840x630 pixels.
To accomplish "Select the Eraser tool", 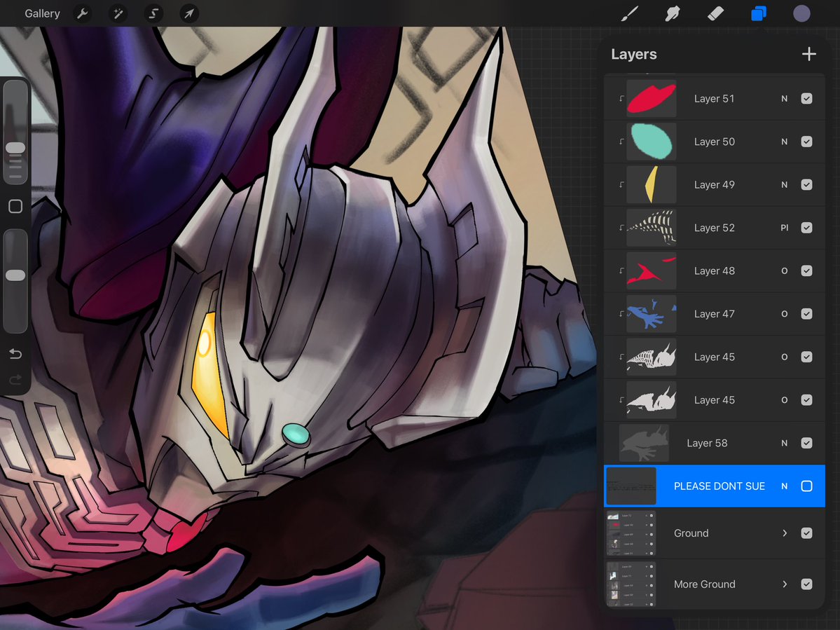I will [715, 13].
